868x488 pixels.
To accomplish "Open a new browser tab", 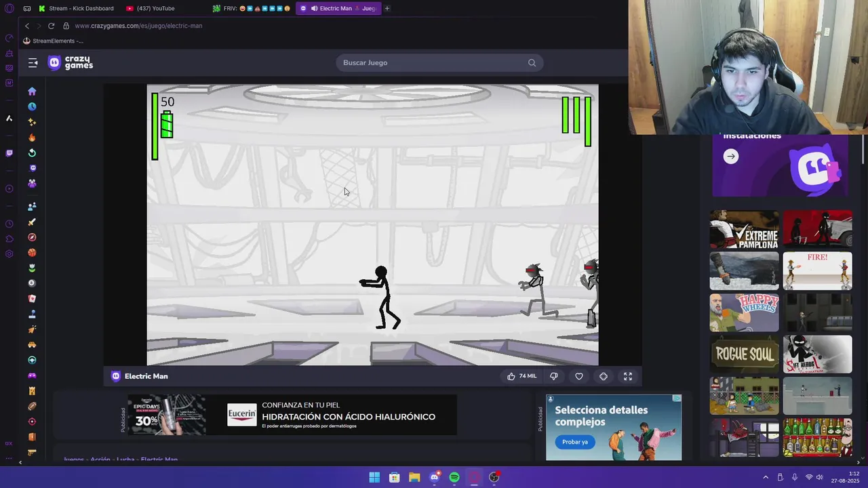I will click(387, 8).
